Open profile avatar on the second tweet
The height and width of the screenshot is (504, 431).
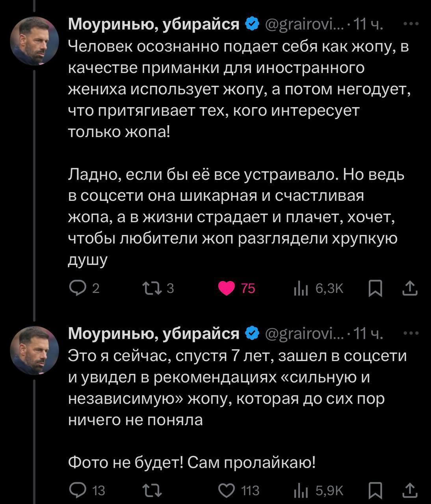point(34,350)
